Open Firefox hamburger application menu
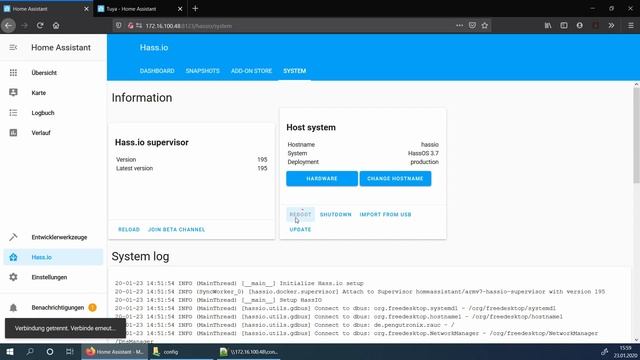 pyautogui.click(x=631, y=26)
